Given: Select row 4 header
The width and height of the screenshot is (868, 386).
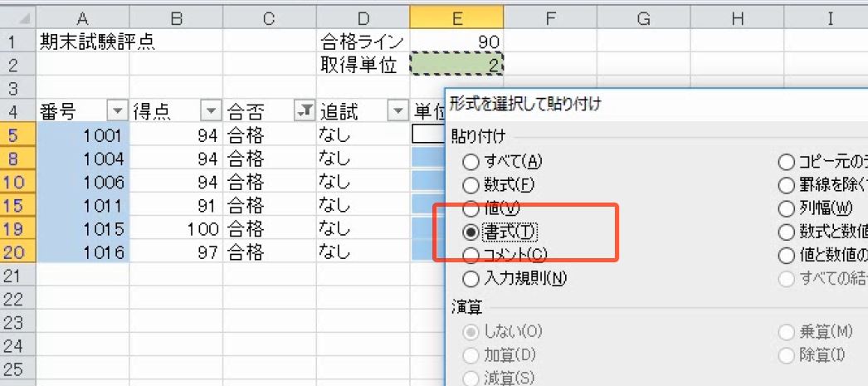Looking at the screenshot, I should [x=17, y=112].
